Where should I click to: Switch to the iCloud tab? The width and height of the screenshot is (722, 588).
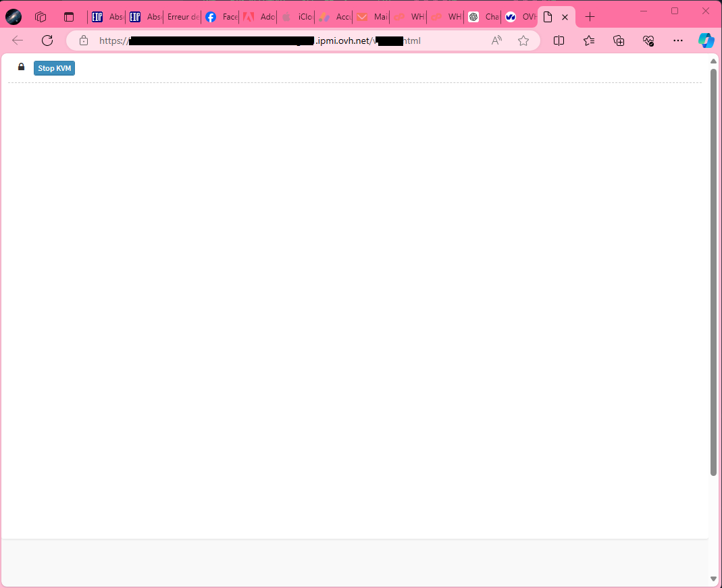point(296,17)
